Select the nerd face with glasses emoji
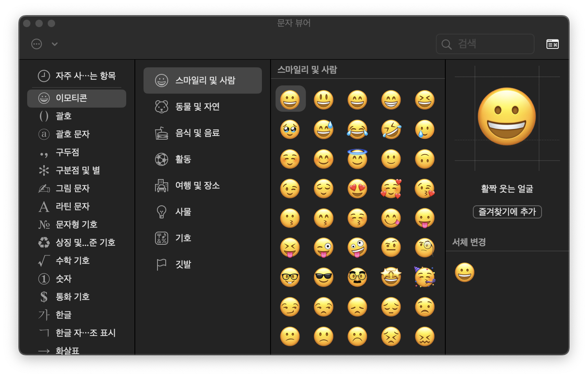 point(290,277)
